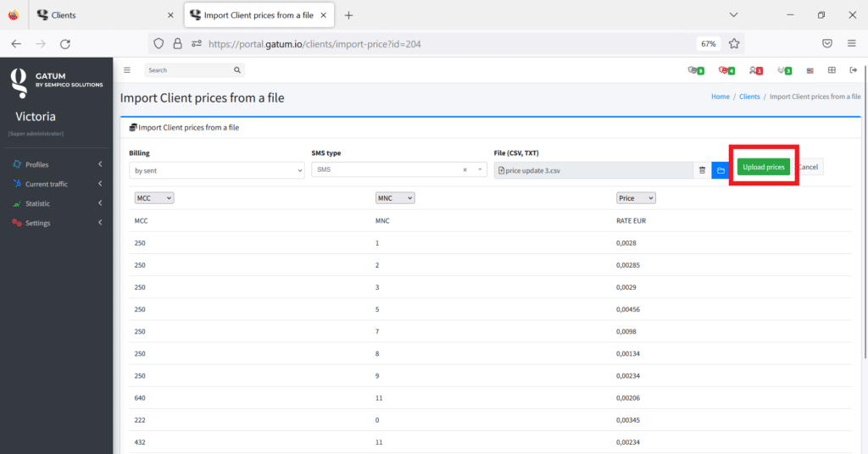Click the search magnifier icon

(x=237, y=70)
